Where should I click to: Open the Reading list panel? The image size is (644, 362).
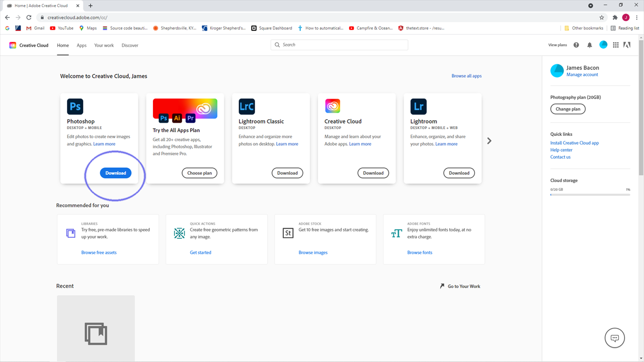625,28
